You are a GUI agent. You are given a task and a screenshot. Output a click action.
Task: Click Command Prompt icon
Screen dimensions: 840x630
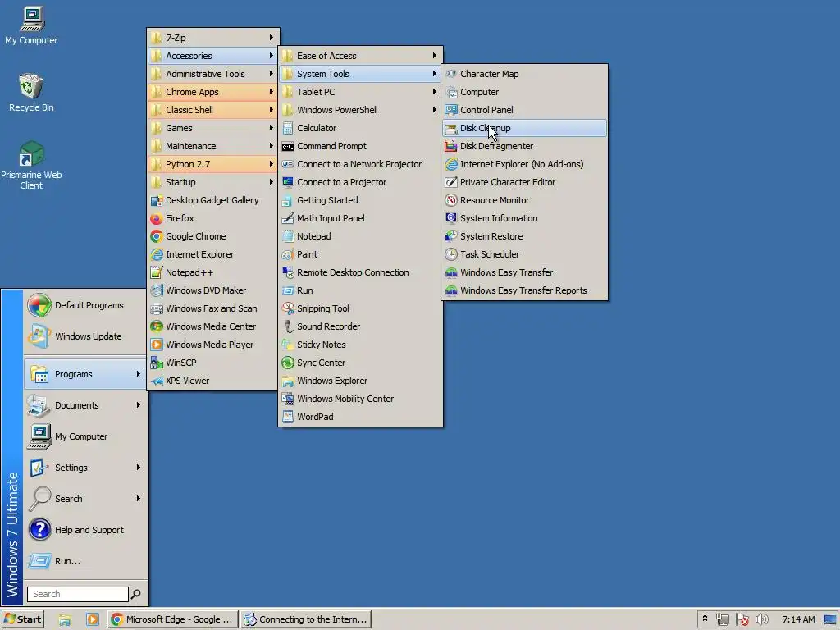pyautogui.click(x=288, y=146)
